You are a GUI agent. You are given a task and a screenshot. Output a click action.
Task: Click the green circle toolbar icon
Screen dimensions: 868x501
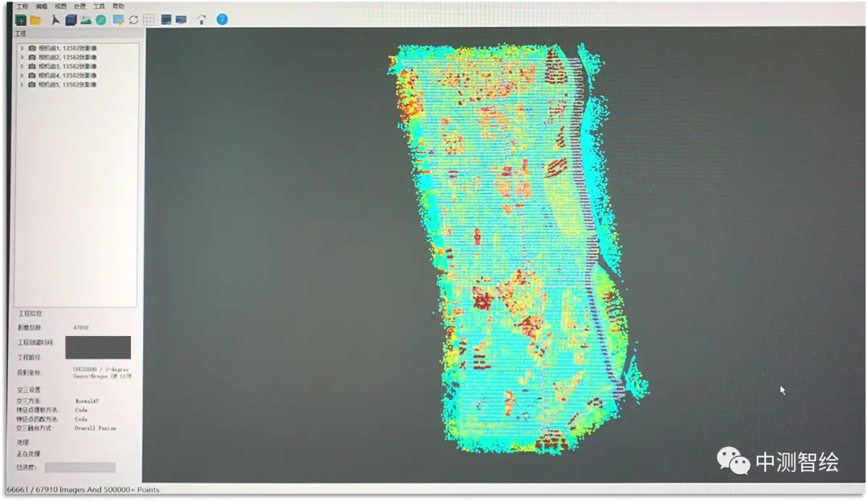click(100, 19)
